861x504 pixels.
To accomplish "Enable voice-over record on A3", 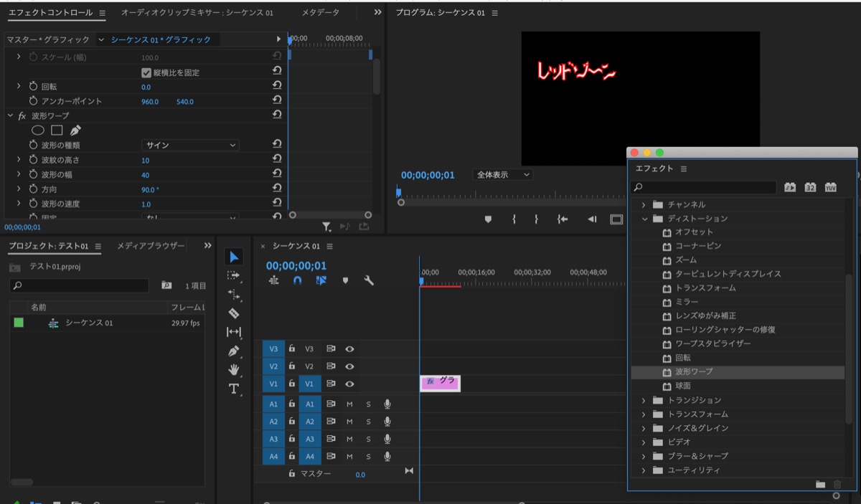I will (x=387, y=439).
